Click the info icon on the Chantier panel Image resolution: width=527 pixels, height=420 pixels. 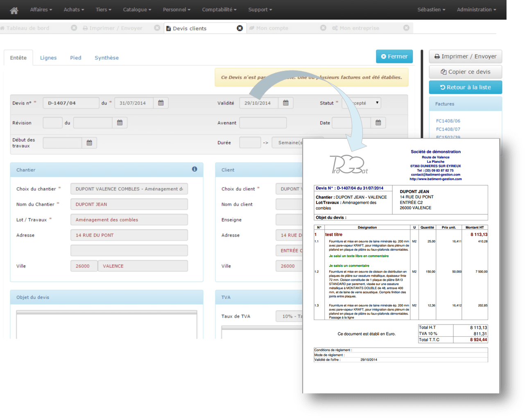coord(195,170)
